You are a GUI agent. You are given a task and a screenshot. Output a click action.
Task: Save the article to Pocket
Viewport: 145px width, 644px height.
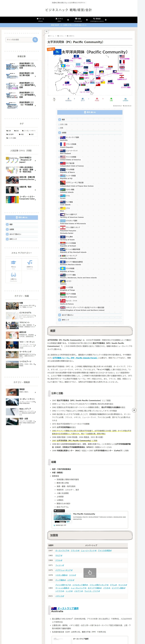pyautogui.click(x=97, y=99)
